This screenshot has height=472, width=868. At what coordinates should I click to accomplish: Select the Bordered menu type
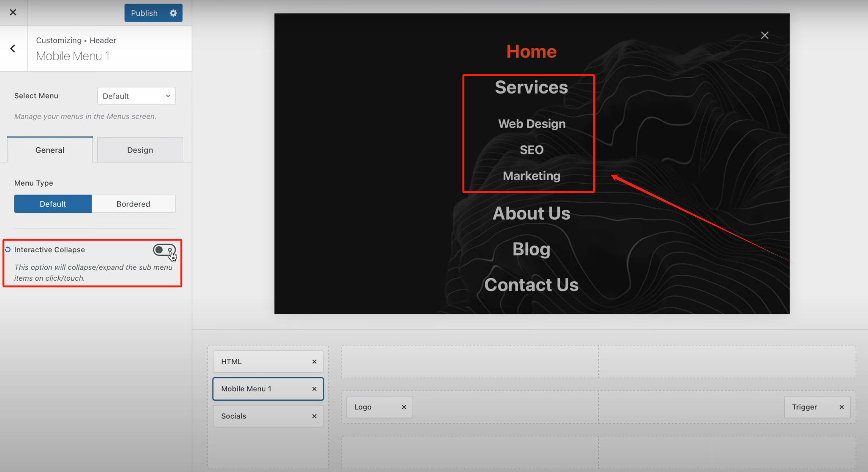[x=133, y=204]
